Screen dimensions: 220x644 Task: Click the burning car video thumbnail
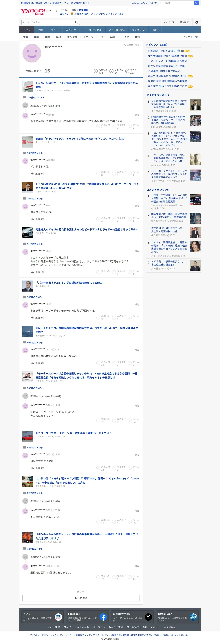point(28,538)
